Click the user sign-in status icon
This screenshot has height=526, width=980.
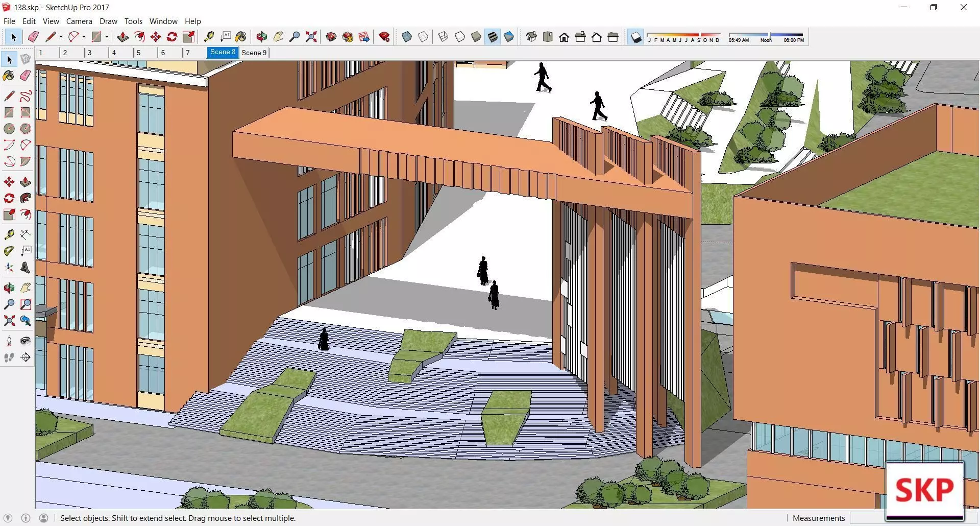point(44,518)
